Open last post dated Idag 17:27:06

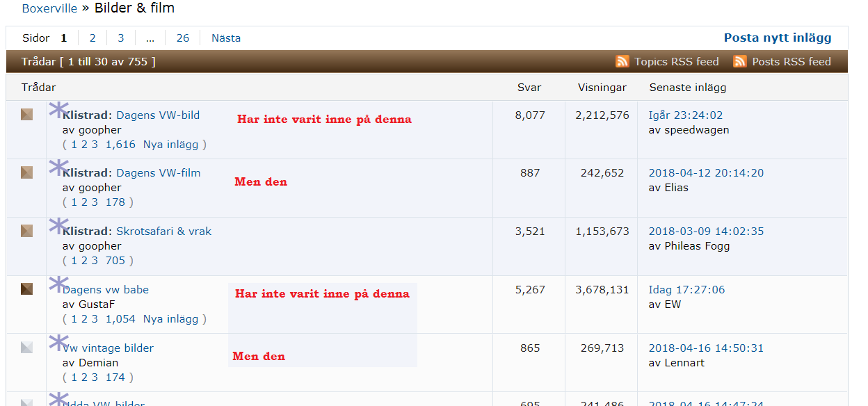pyautogui.click(x=686, y=290)
